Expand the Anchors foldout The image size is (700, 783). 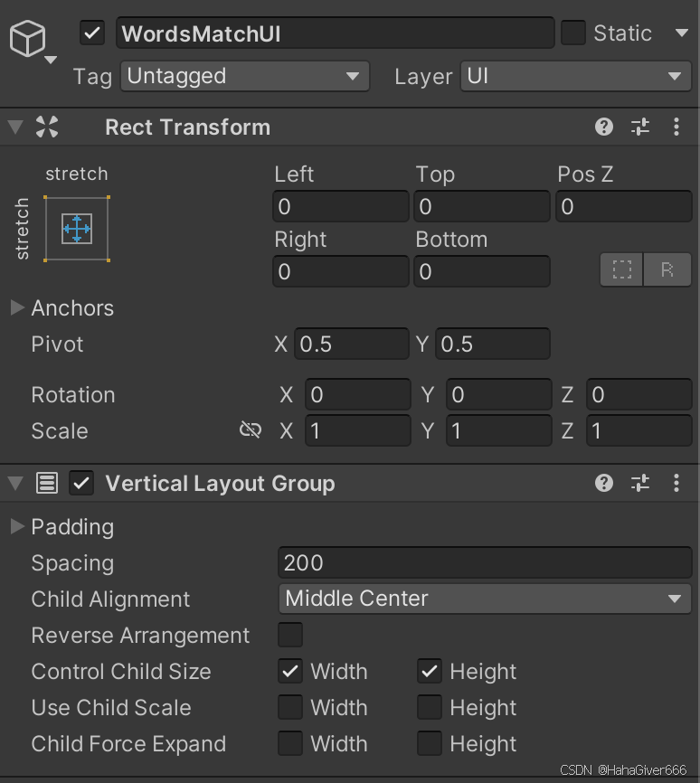pyautogui.click(x=17, y=307)
